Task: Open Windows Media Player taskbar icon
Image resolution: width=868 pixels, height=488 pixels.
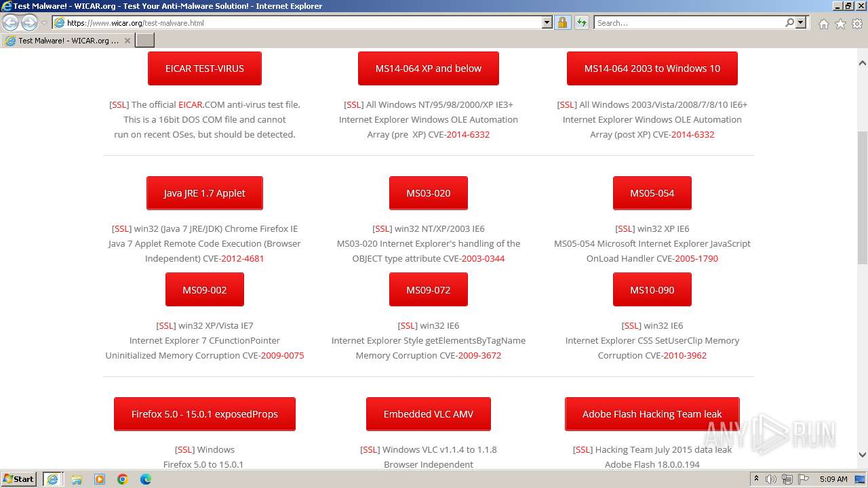Action: point(100,479)
